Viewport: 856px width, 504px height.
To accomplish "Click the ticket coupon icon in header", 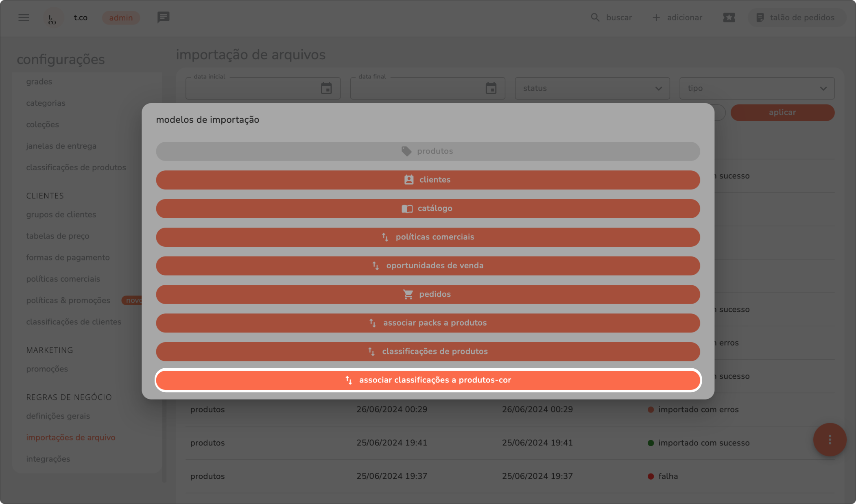I will coord(729,17).
